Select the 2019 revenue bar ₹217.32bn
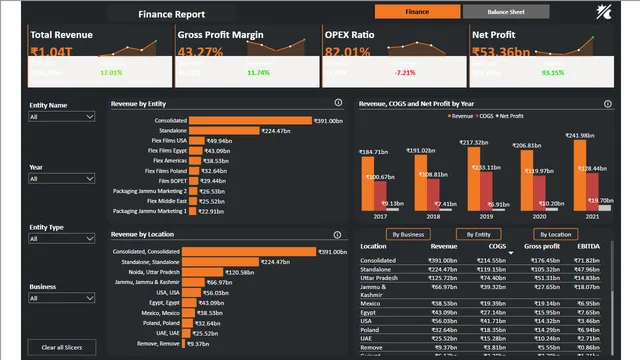Image resolution: width=640 pixels, height=360 pixels. coord(474,179)
